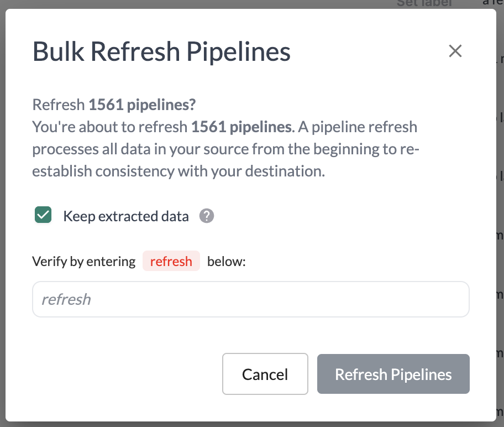Click 'processes all data in your source' text
504x427 pixels.
pyautogui.click(x=138, y=149)
